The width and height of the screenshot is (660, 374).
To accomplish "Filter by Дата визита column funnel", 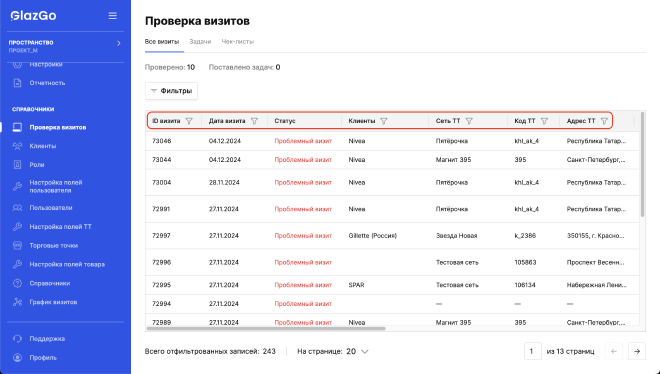I will pyautogui.click(x=254, y=121).
